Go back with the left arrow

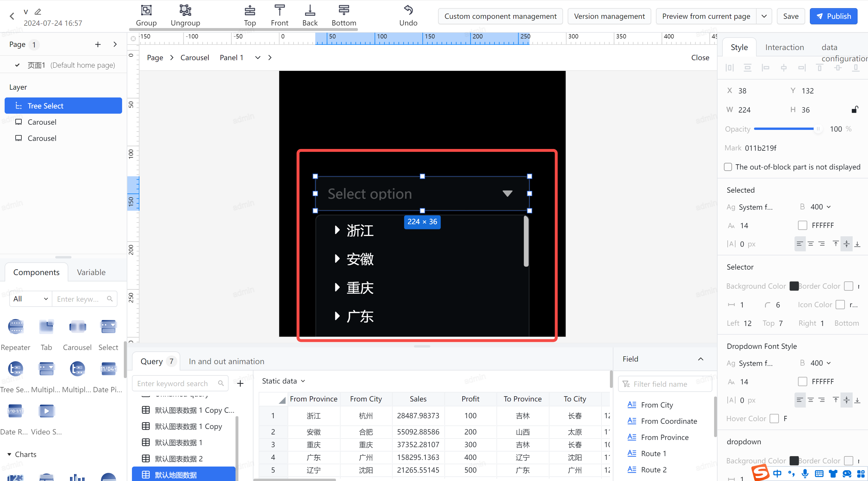(12, 16)
